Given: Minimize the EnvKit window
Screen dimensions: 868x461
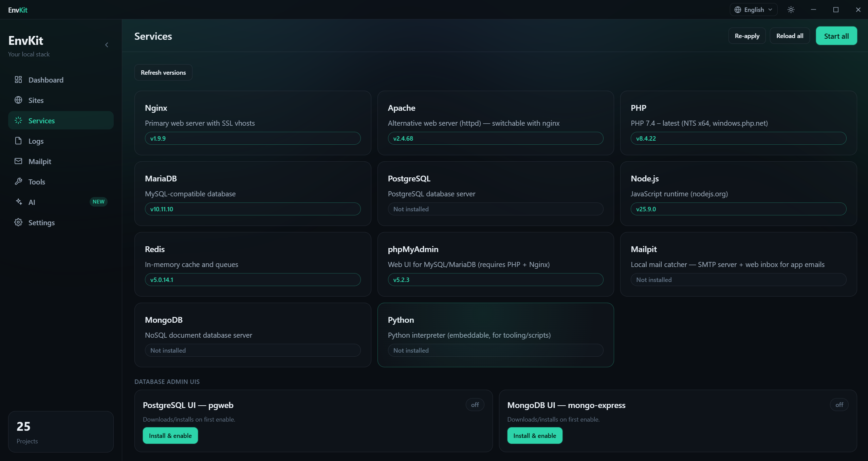Looking at the screenshot, I should point(813,10).
